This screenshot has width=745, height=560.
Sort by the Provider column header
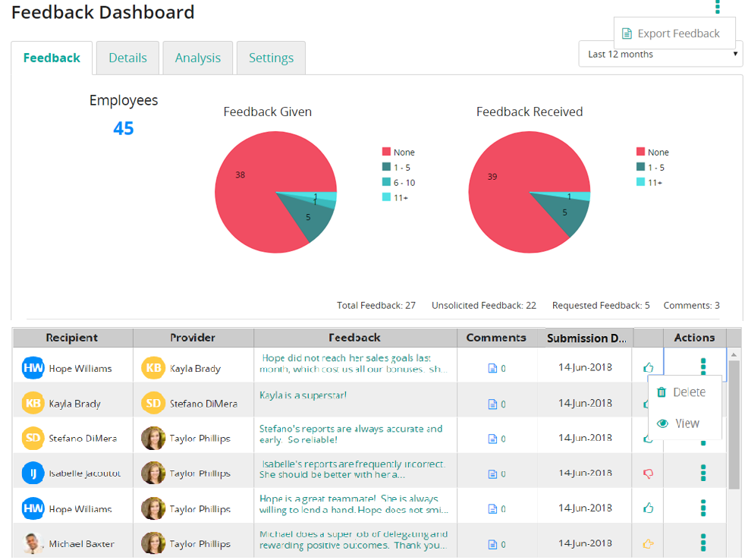click(x=193, y=338)
